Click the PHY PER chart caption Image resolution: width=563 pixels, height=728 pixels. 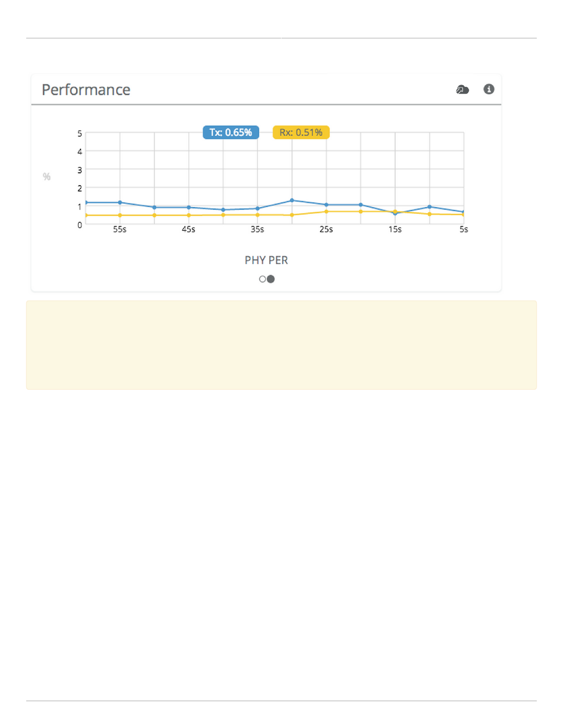click(x=266, y=260)
